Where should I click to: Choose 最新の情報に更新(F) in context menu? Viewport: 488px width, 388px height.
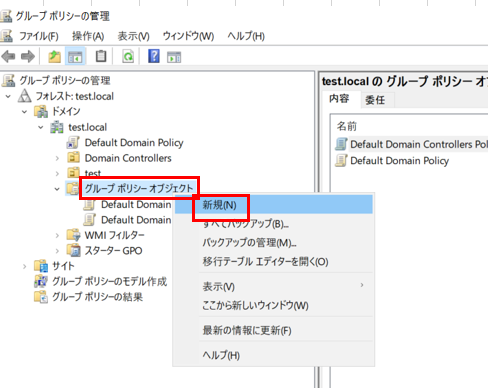click(273, 330)
